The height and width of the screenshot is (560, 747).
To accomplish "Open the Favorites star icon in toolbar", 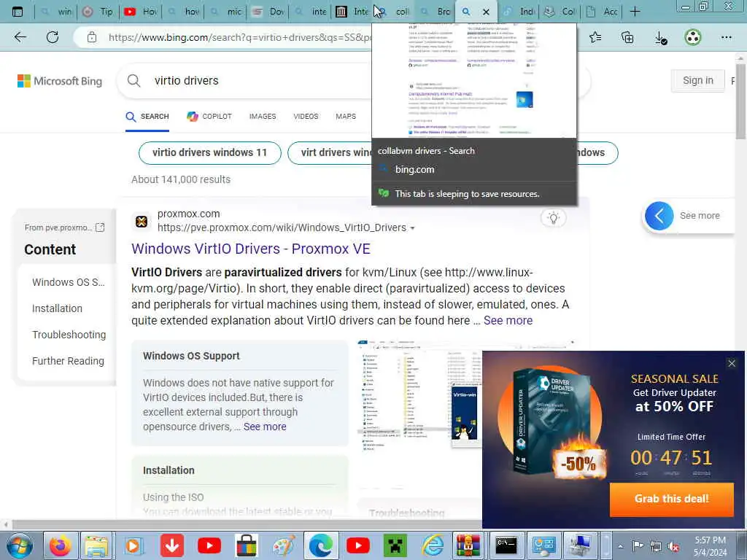I will [x=595, y=37].
